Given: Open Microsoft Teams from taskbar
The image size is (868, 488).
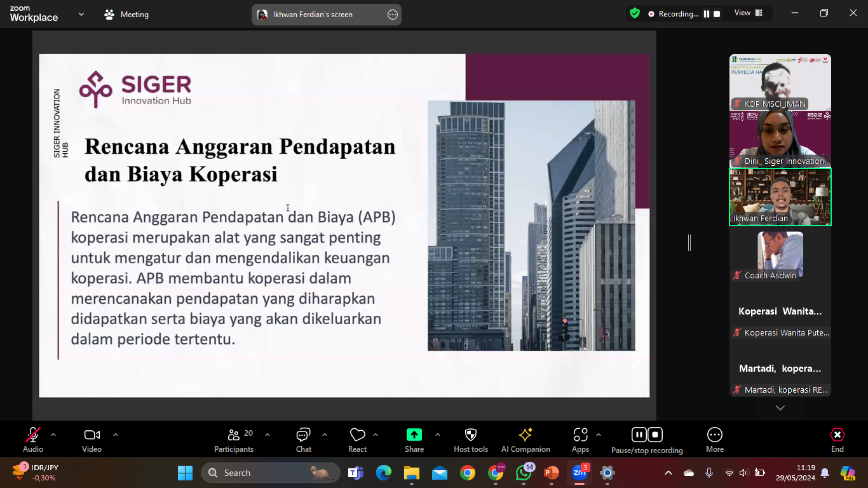Looking at the screenshot, I should tap(355, 473).
